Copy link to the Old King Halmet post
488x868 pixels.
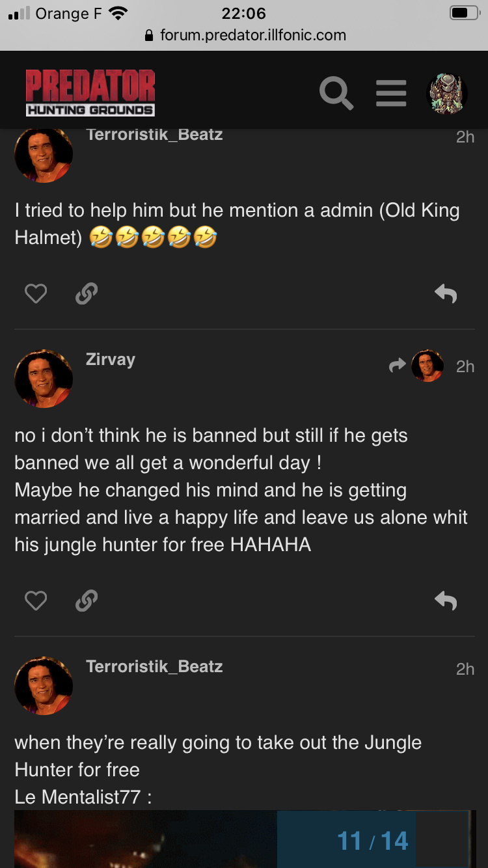pos(87,295)
